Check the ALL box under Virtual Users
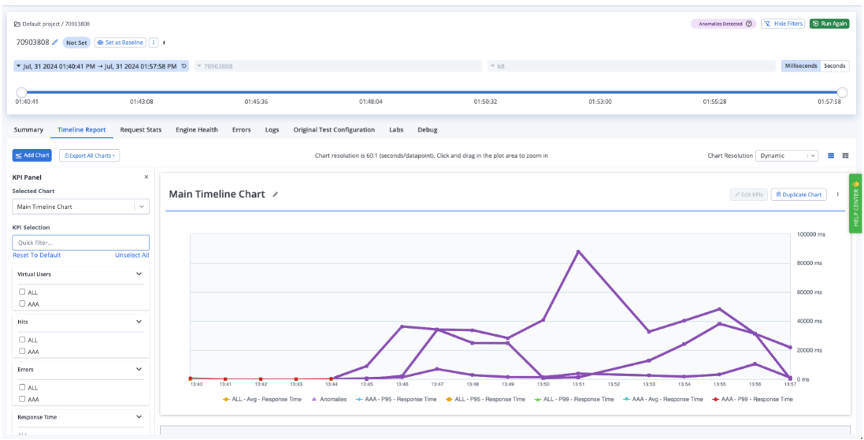Image resolution: width=864 pixels, height=440 pixels. coord(23,292)
